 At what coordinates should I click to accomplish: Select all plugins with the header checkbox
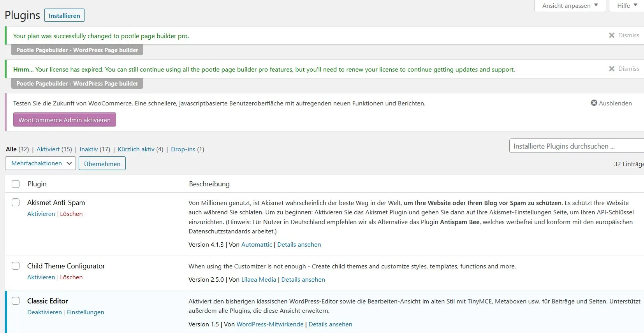click(x=16, y=184)
